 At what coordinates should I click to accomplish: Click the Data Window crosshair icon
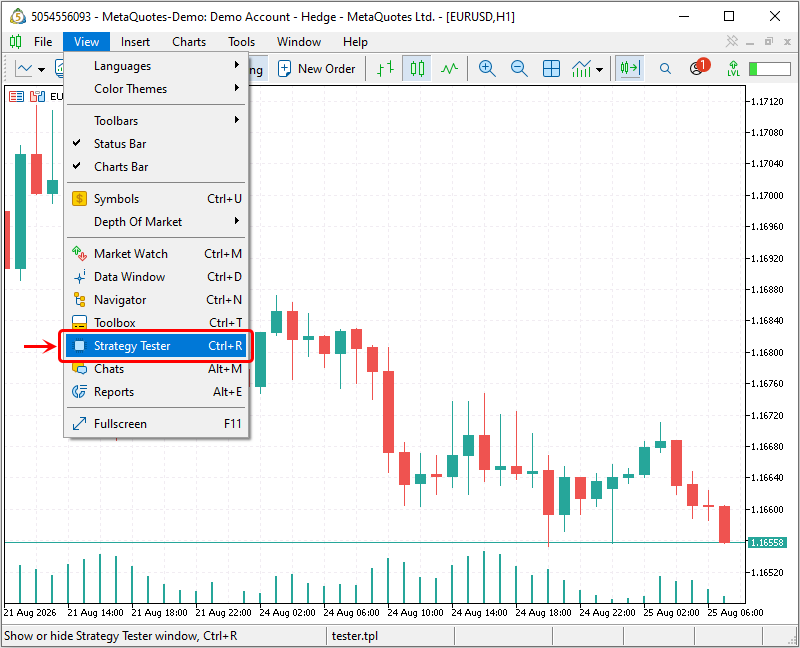[80, 277]
